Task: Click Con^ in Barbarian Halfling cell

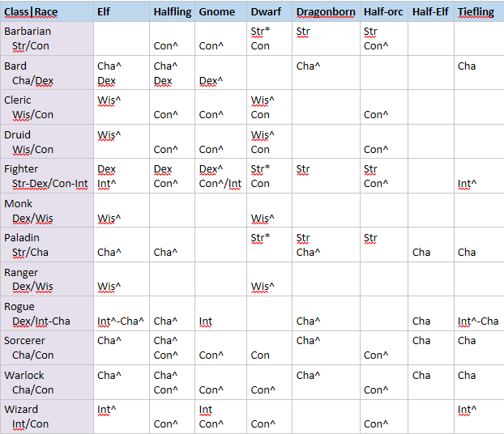Action: click(165, 46)
